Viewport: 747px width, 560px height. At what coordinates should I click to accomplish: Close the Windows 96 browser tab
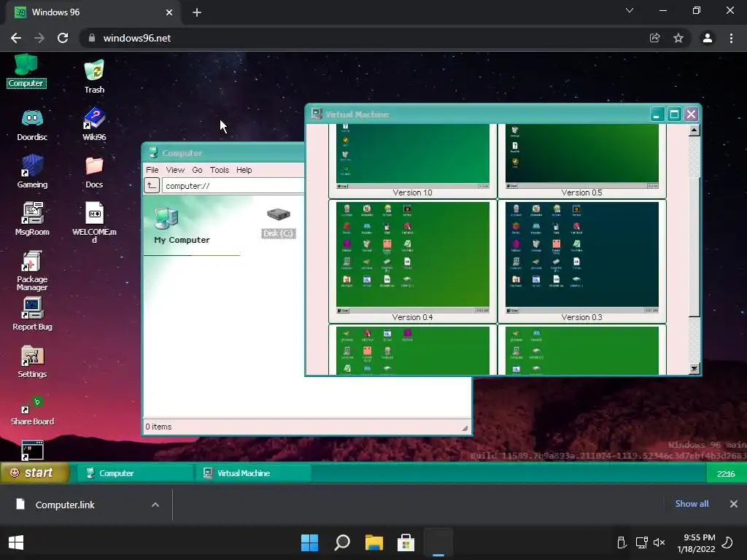tap(169, 12)
